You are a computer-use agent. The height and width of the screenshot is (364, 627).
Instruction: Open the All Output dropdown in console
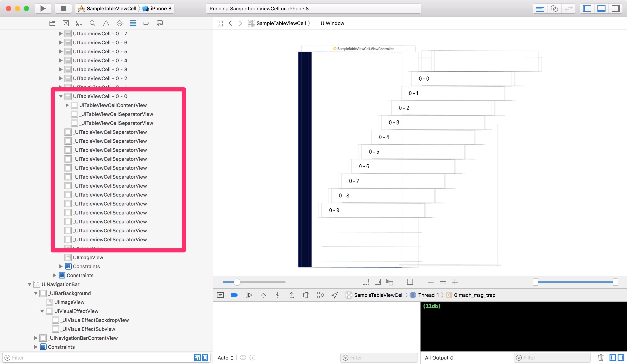(439, 358)
